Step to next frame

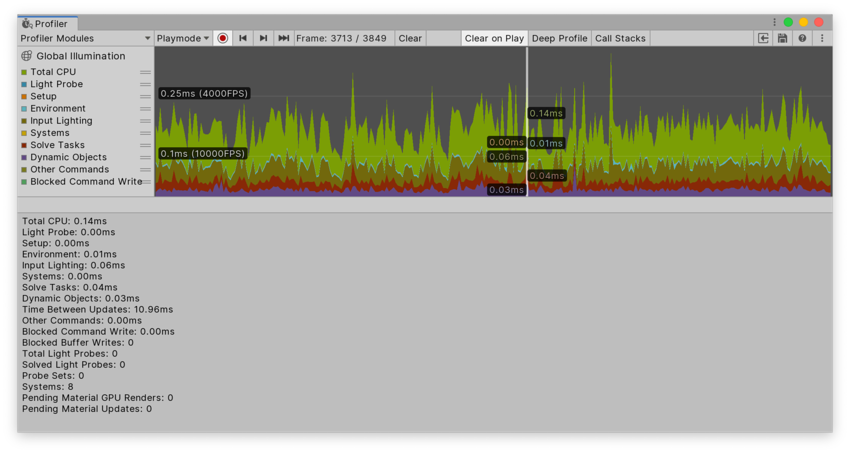263,38
